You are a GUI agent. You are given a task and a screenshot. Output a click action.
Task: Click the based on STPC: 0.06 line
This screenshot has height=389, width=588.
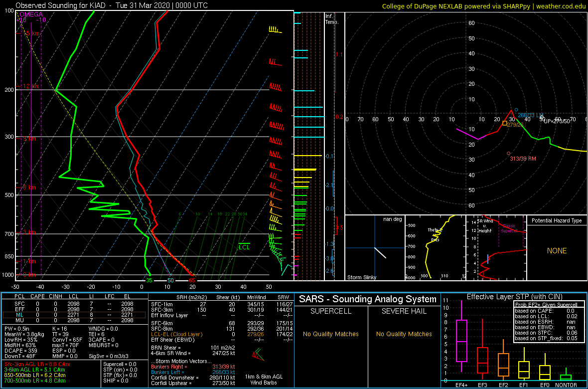pyautogui.click(x=547, y=333)
